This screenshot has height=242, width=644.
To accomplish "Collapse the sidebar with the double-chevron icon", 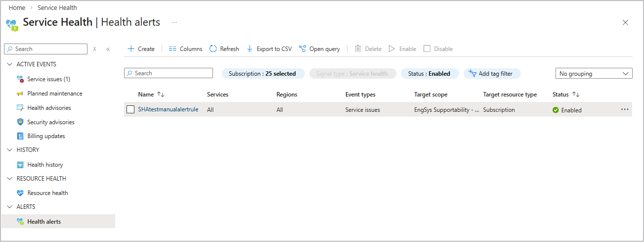I will click(x=108, y=49).
